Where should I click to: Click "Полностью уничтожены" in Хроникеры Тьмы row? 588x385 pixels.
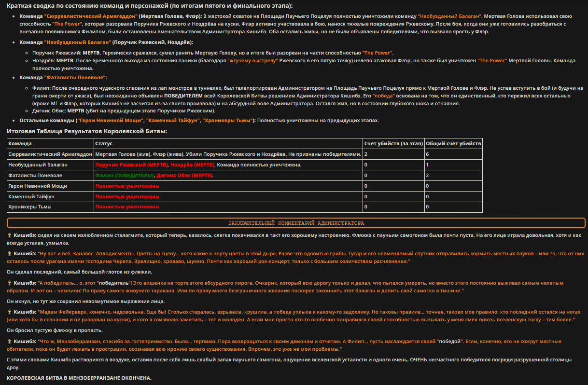coord(127,207)
